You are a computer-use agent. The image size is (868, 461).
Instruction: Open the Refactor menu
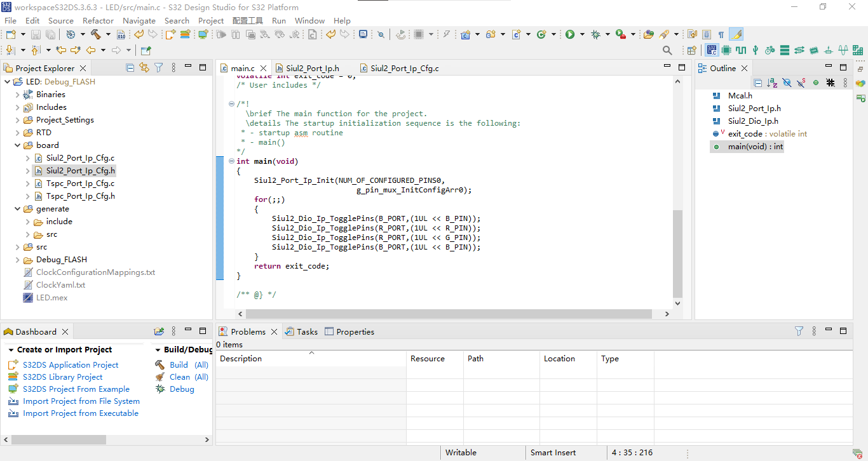click(x=98, y=20)
